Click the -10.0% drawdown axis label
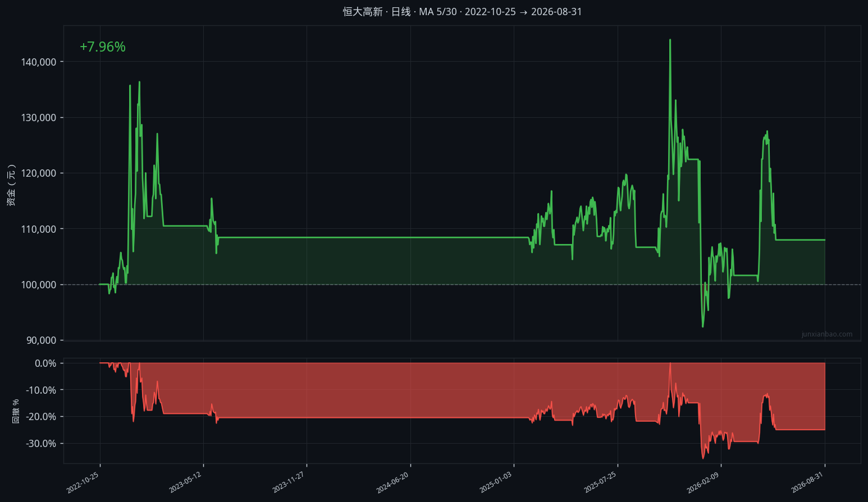 (41, 390)
